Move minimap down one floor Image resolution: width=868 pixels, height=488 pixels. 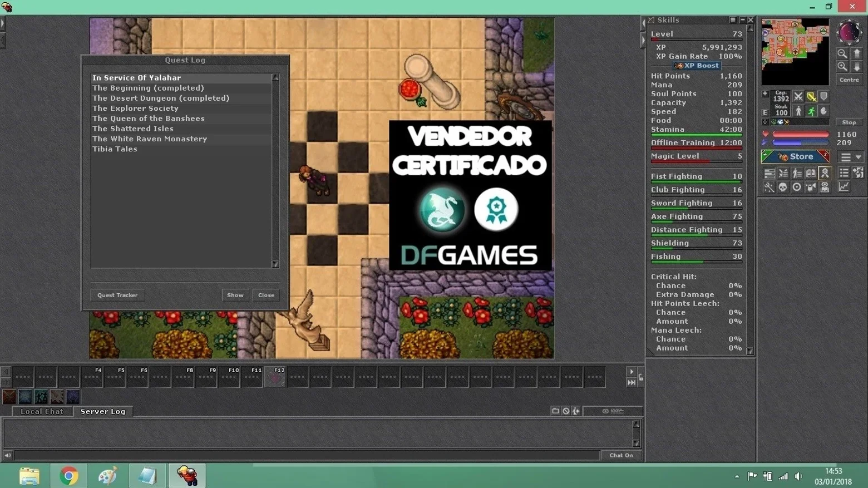pyautogui.click(x=857, y=67)
